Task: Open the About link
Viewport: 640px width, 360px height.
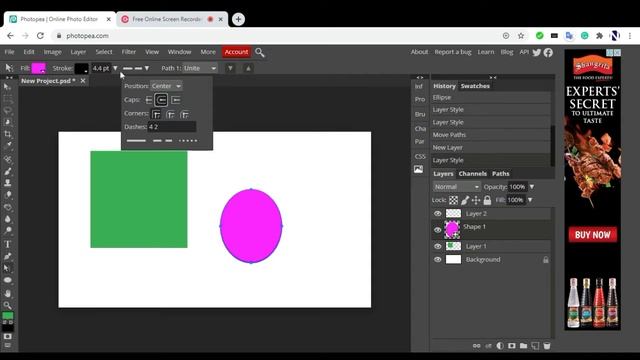Action: [x=419, y=52]
